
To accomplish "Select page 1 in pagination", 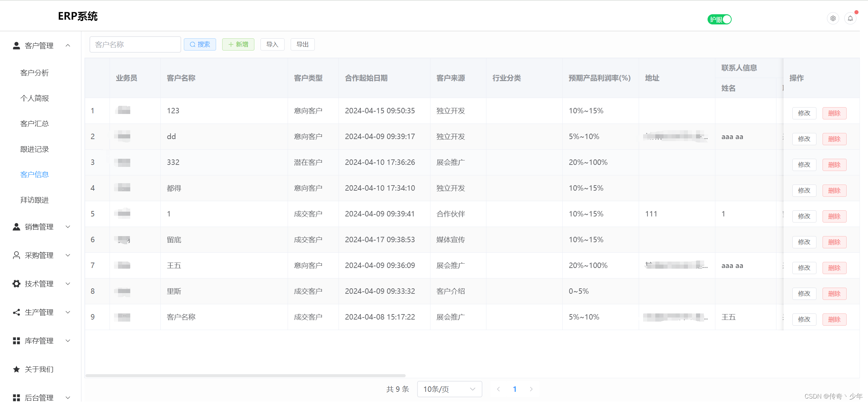I will (515, 389).
